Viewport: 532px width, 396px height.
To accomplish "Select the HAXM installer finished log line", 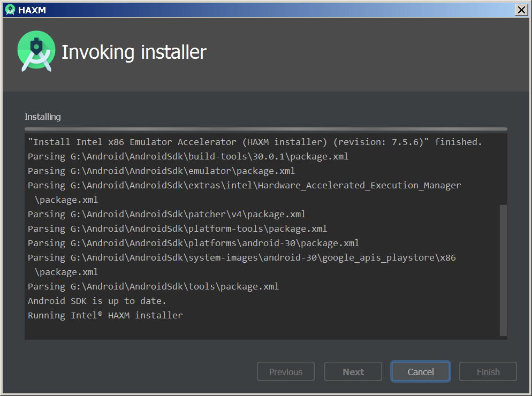I will click(255, 142).
